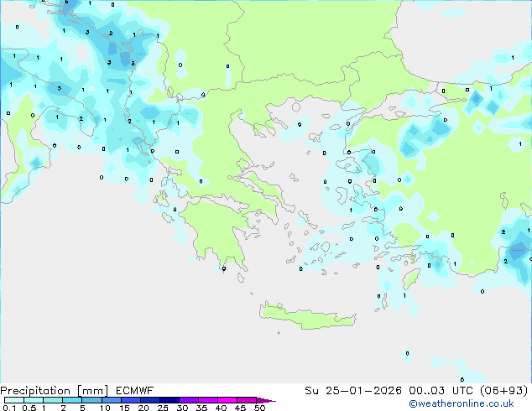Click the '10' legend scale label
The height and width of the screenshot is (411, 532).
[105, 408]
